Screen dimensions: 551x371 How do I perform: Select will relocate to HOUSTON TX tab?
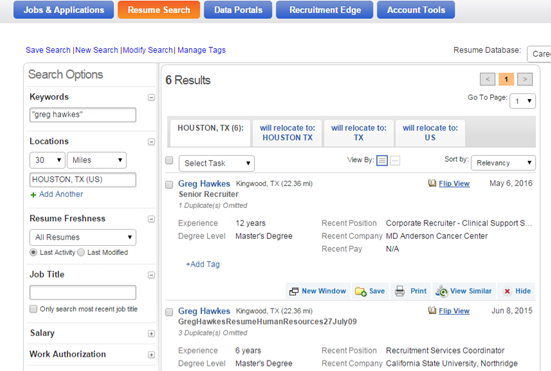click(287, 133)
